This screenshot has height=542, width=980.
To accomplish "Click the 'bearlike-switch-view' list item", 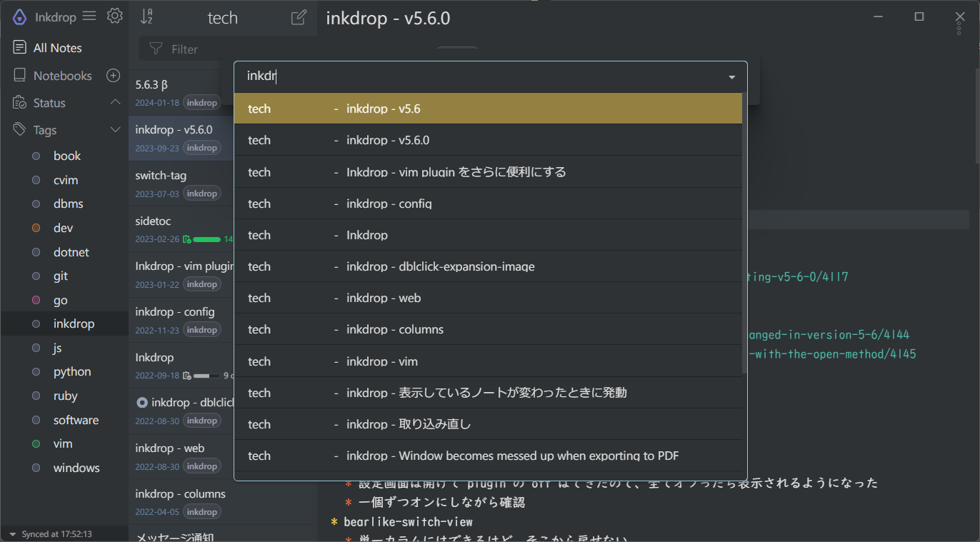I will 408,522.
